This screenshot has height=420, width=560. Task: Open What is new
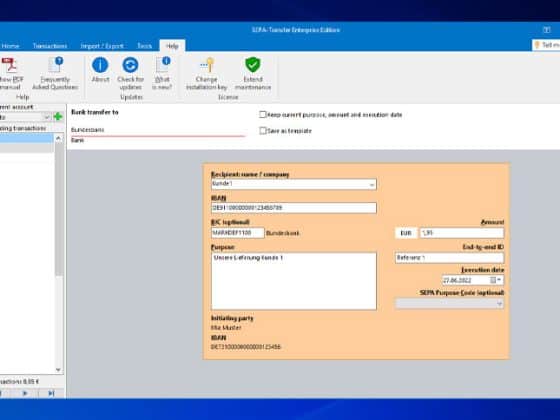point(162,73)
